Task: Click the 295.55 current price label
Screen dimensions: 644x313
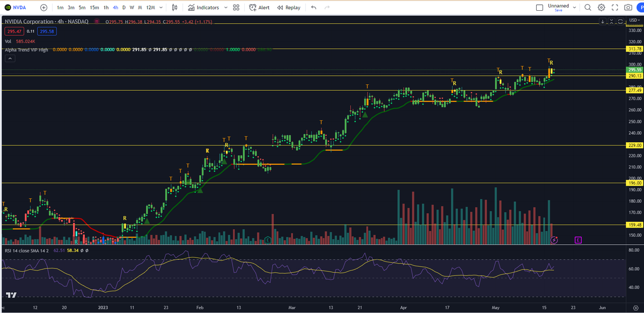Action: pyautogui.click(x=635, y=70)
